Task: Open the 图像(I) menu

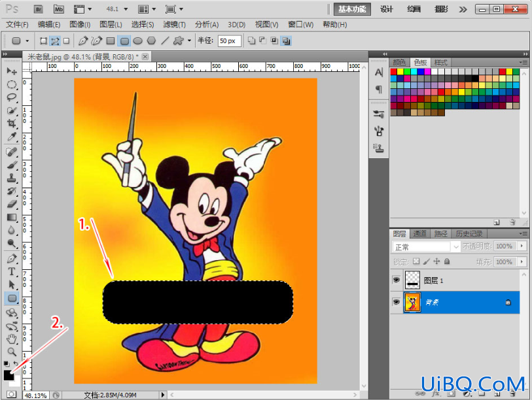Action: pos(80,24)
